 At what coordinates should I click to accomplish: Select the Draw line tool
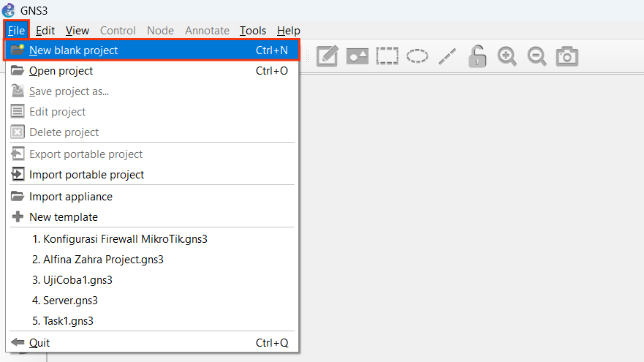pos(447,56)
